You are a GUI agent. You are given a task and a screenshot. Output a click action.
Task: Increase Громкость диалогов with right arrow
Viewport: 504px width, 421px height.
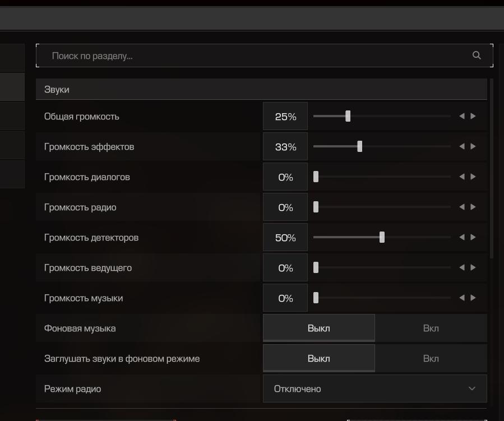coord(473,177)
